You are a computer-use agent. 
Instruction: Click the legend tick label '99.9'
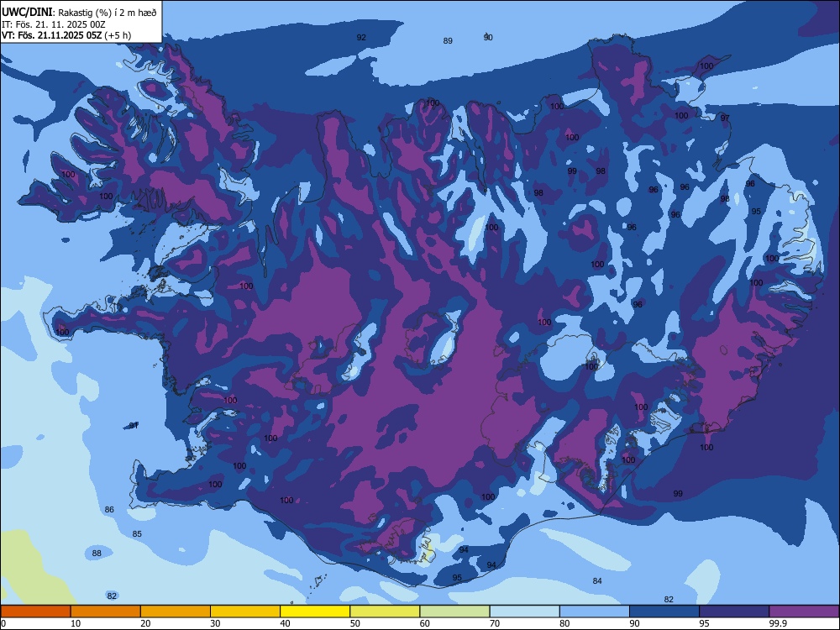point(778,623)
